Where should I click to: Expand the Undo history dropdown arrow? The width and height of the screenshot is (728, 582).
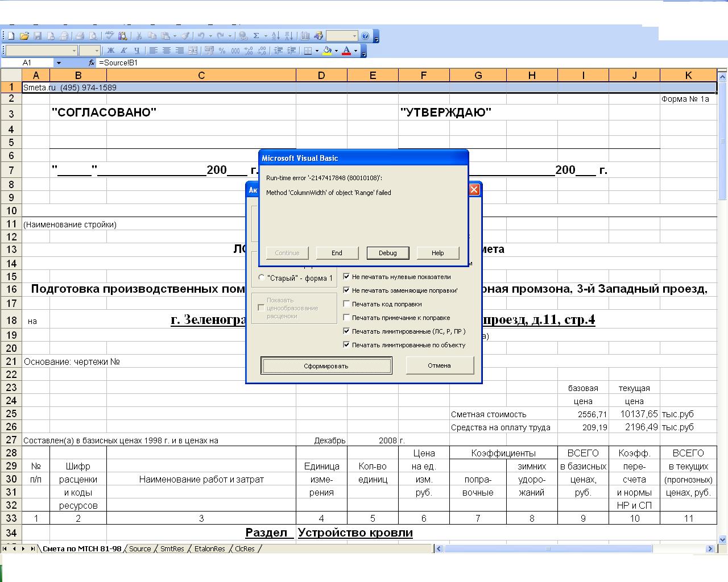coord(210,36)
